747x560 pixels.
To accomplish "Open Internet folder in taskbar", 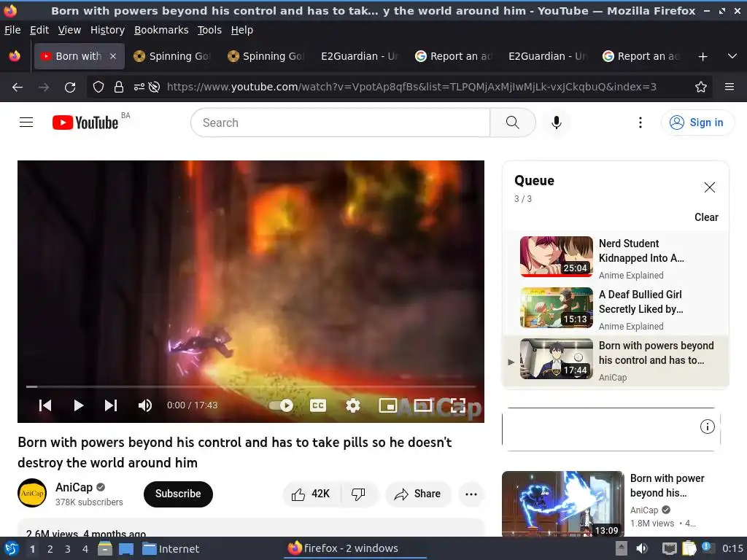I will point(171,548).
